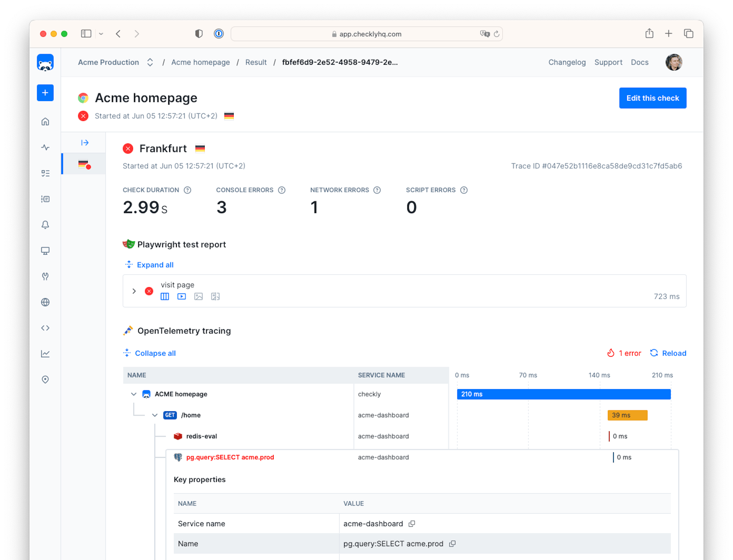
Task: Click the Expand all link under Playwright report
Action: click(155, 265)
